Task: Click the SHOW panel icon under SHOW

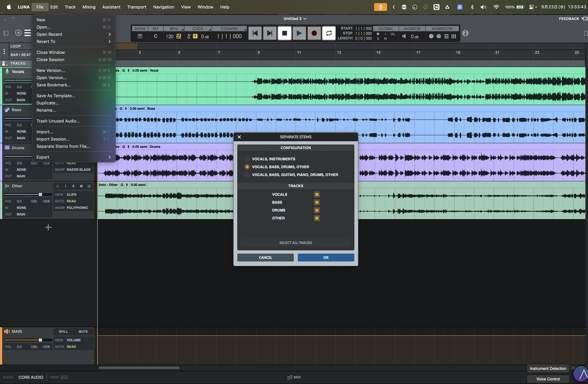Action: tap(140, 36)
